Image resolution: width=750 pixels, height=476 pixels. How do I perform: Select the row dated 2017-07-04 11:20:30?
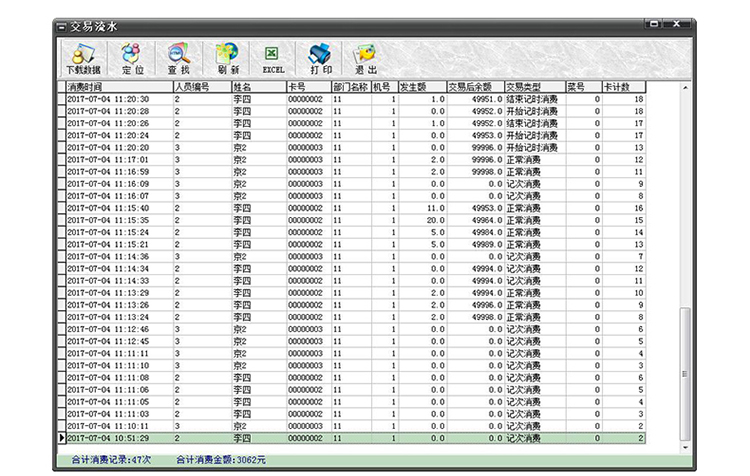[352, 99]
